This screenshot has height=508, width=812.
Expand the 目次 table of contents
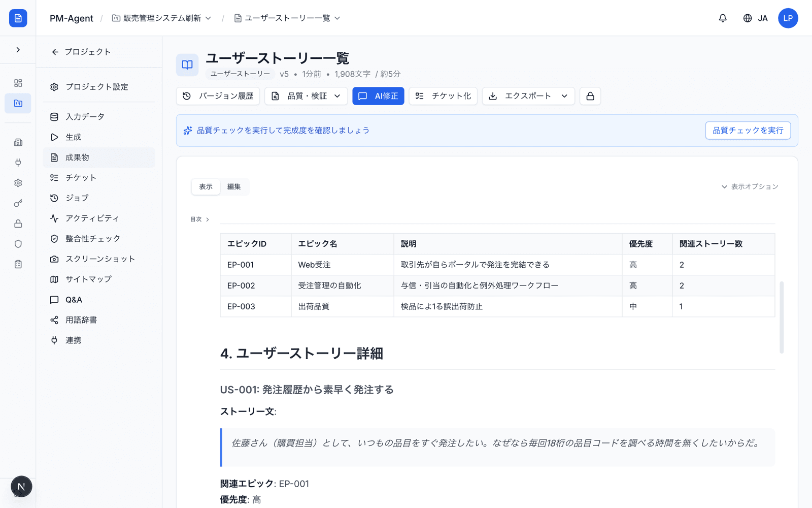200,219
